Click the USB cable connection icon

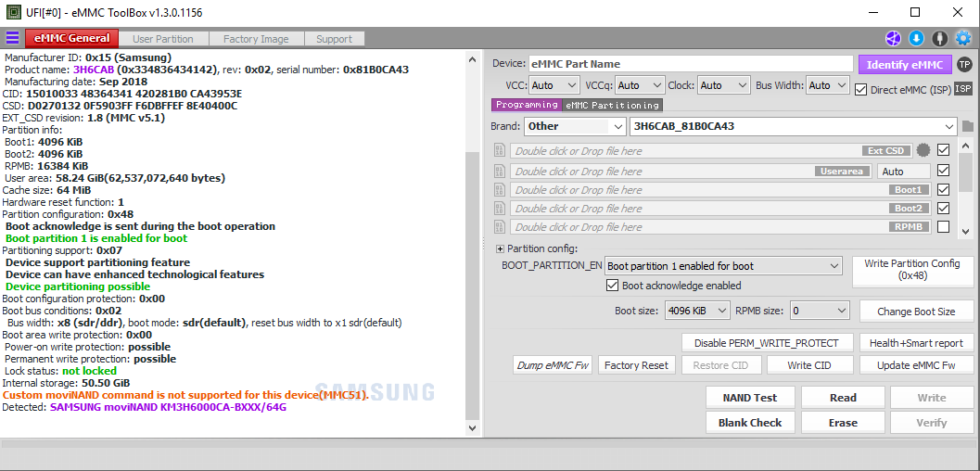[939, 39]
